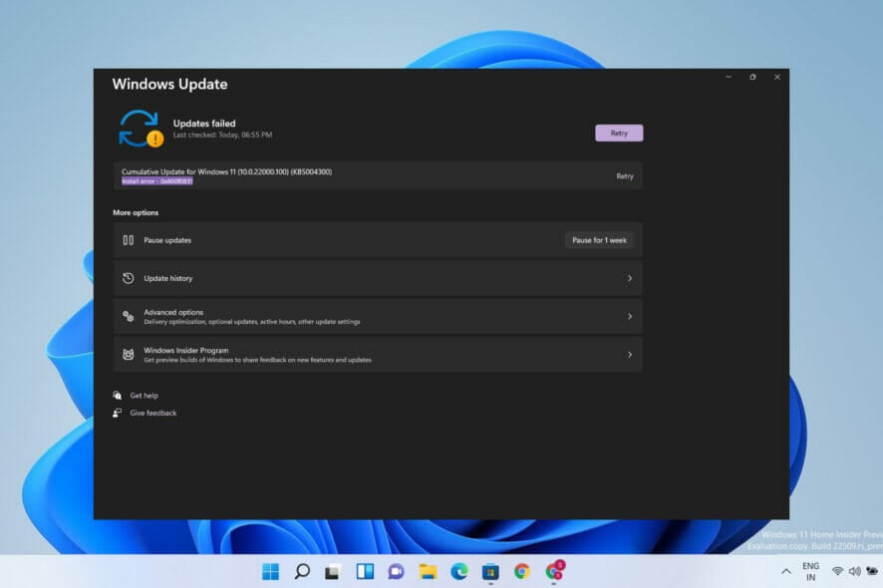
Task: Click the Advanced options gear icon
Action: pyautogui.click(x=128, y=316)
